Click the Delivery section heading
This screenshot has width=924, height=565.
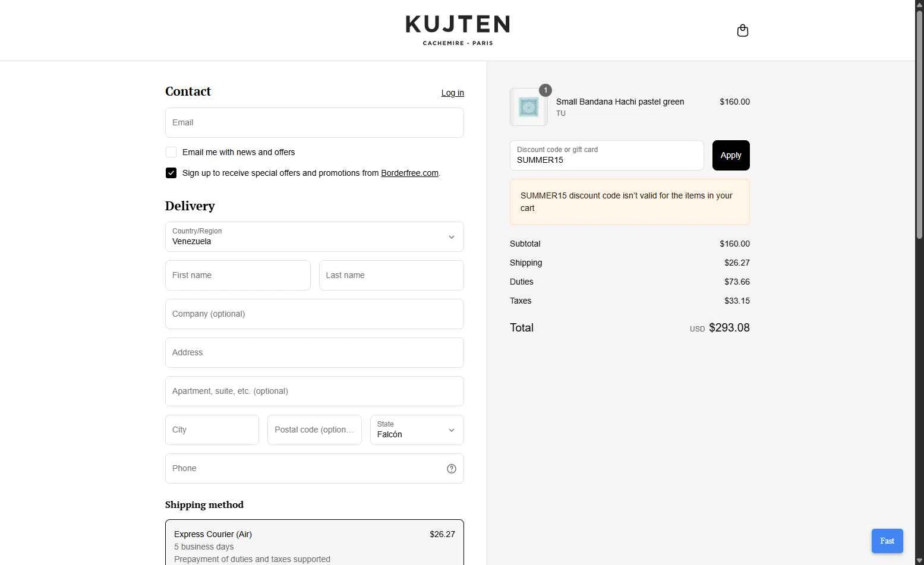click(190, 206)
